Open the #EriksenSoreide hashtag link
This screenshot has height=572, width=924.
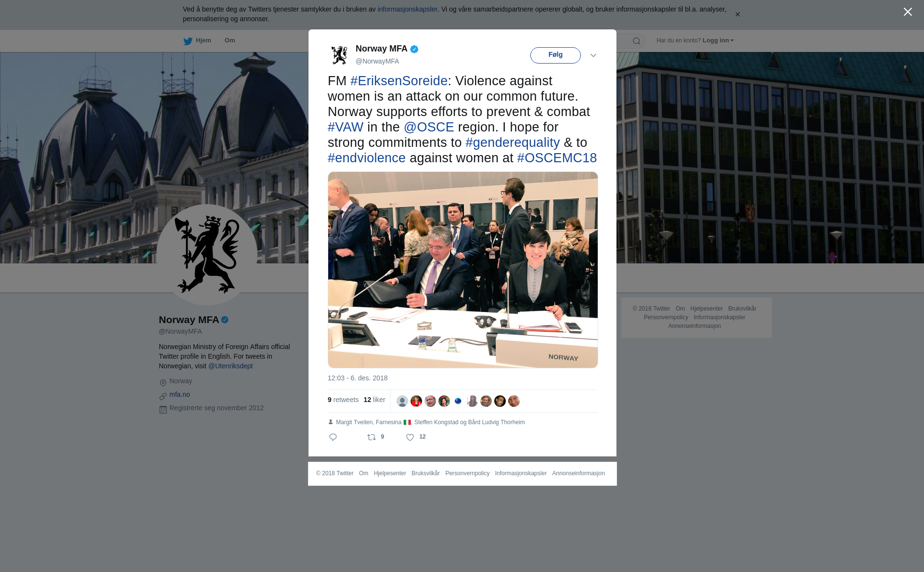point(399,81)
